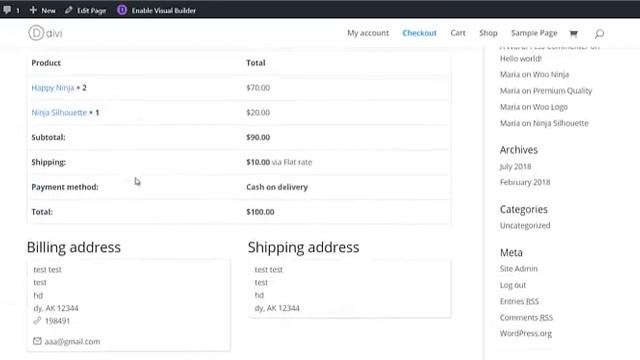Click the Billing address heading
Image resolution: width=640 pixels, height=360 pixels.
point(74,247)
